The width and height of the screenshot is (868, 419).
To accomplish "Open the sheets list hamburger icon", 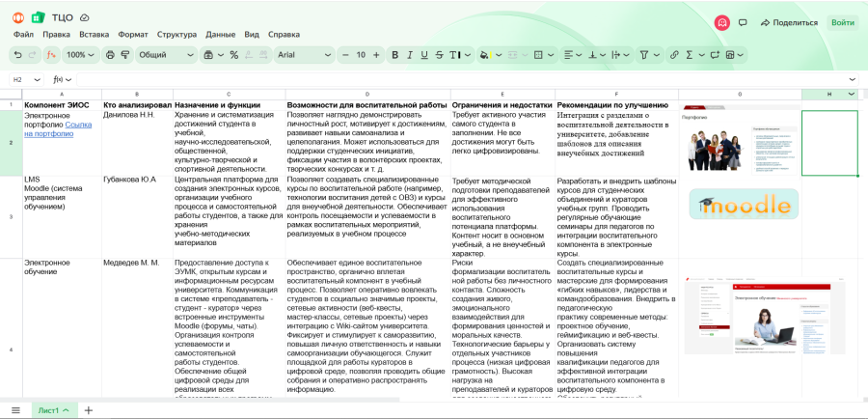I will pos(15,410).
